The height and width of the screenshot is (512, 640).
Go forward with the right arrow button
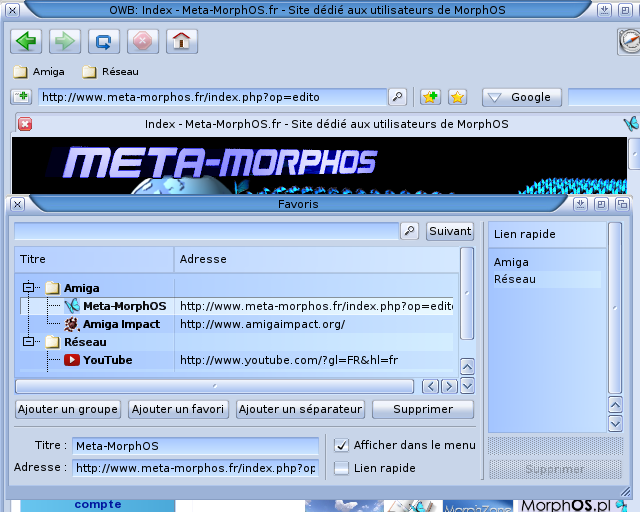click(x=65, y=41)
